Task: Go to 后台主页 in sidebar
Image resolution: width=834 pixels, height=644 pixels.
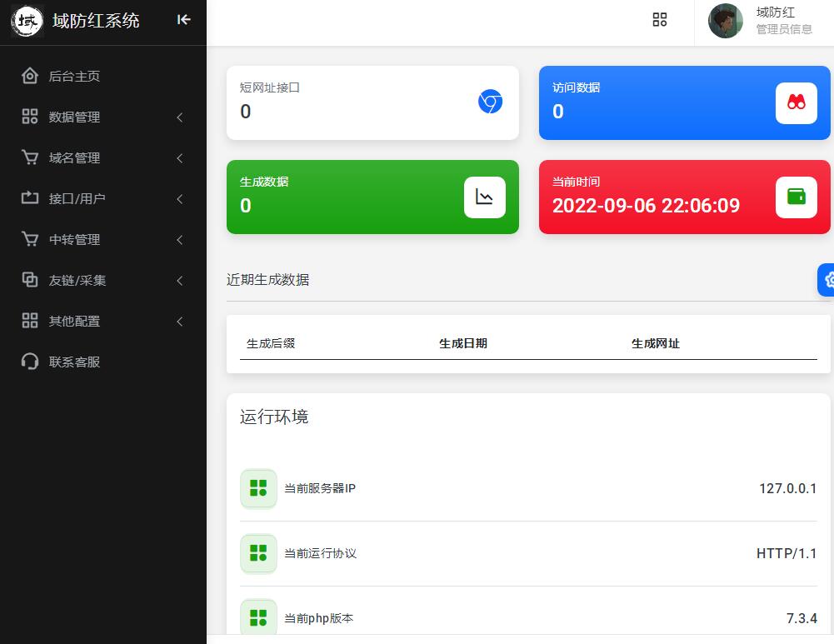Action: (x=74, y=77)
